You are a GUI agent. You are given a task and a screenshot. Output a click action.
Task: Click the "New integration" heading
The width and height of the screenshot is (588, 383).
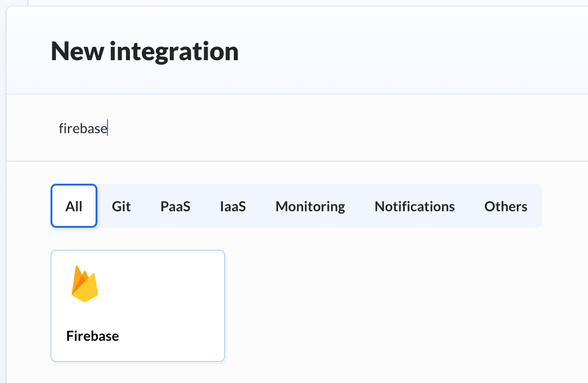[145, 51]
